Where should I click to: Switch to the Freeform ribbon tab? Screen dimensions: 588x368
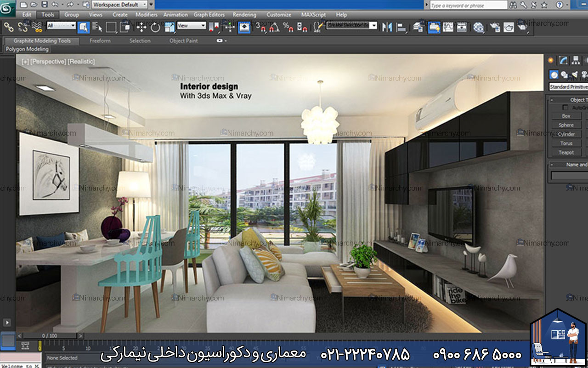(x=100, y=40)
